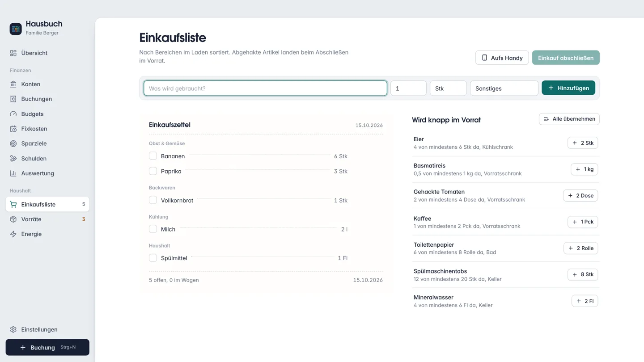Viewport: 644px width, 362px height.
Task: Mark Vollkornbrot as picked up
Action: [153, 200]
